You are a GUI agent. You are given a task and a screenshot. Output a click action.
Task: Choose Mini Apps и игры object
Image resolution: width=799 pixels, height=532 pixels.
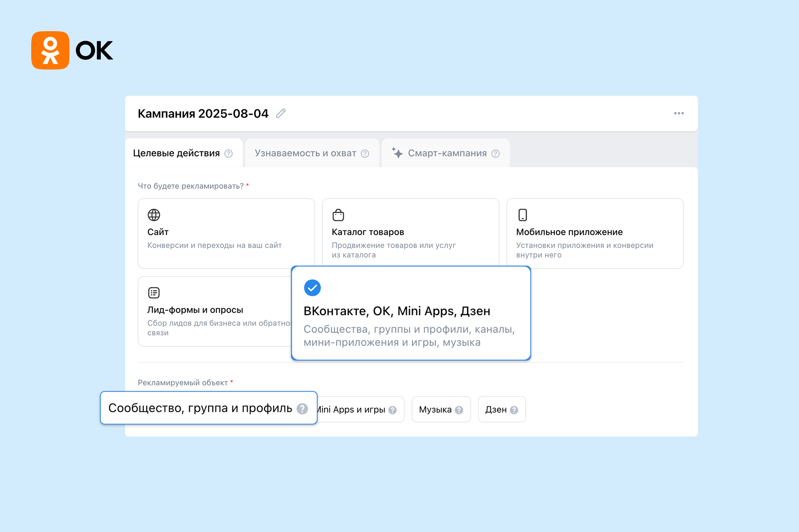pyautogui.click(x=361, y=409)
